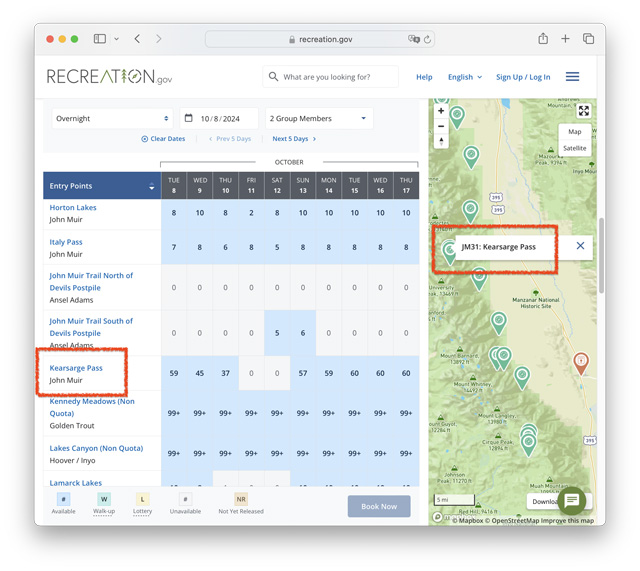This screenshot has width=640, height=571.
Task: Reload the page in the address bar
Action: (x=427, y=39)
